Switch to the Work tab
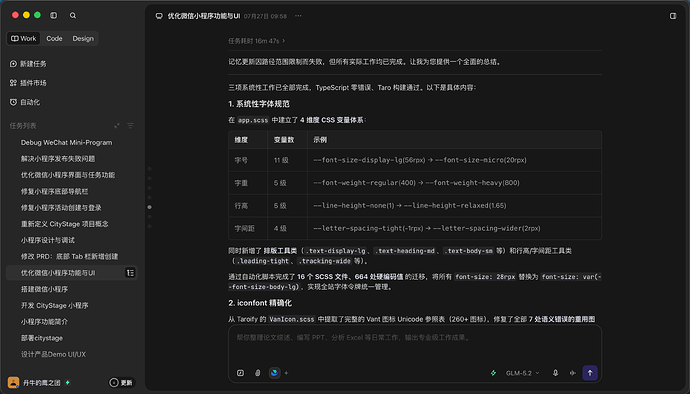This screenshot has height=394, width=690. [24, 38]
